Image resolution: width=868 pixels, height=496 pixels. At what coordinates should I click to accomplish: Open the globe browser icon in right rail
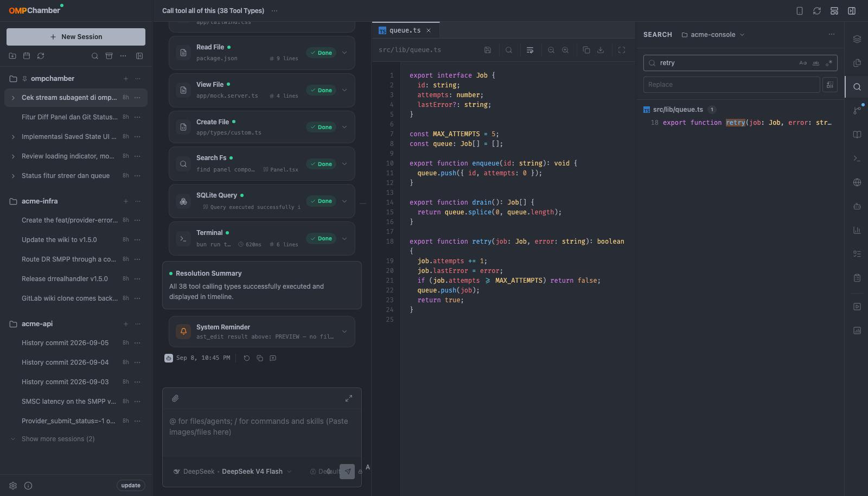point(857,182)
